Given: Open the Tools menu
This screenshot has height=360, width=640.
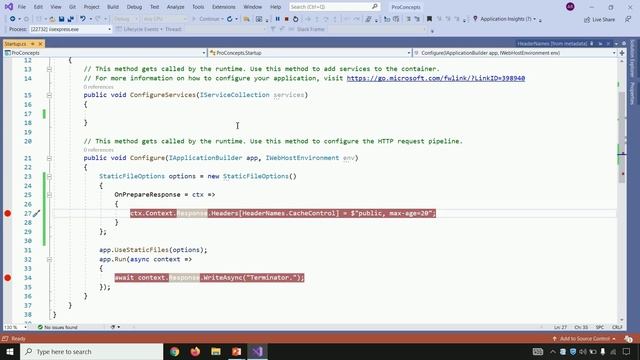Looking at the screenshot, I should click(198, 7).
